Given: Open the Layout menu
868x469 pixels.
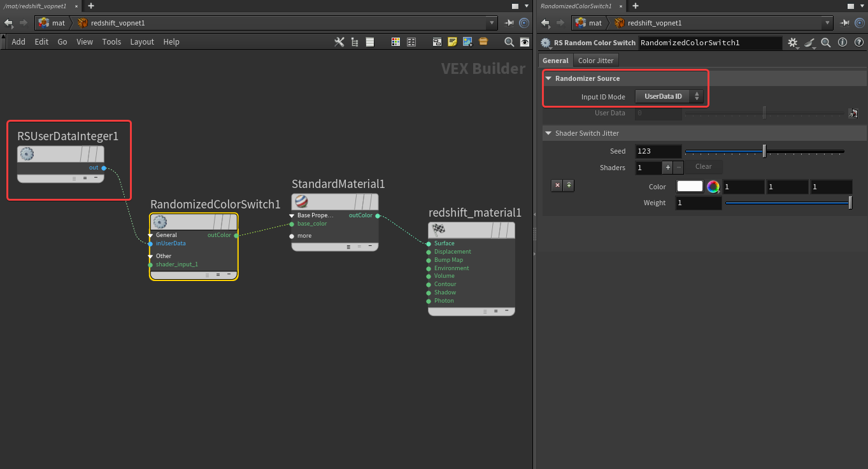Looking at the screenshot, I should (142, 42).
